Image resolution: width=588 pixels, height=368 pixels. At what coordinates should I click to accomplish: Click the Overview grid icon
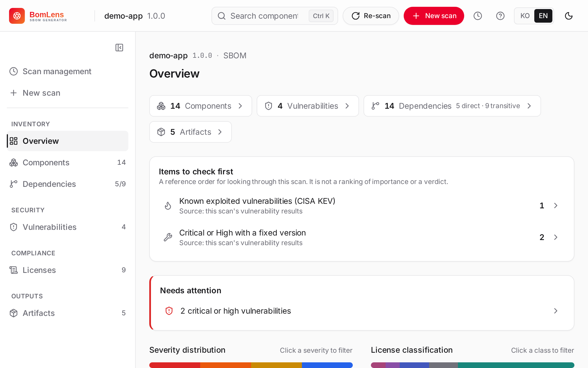14,141
